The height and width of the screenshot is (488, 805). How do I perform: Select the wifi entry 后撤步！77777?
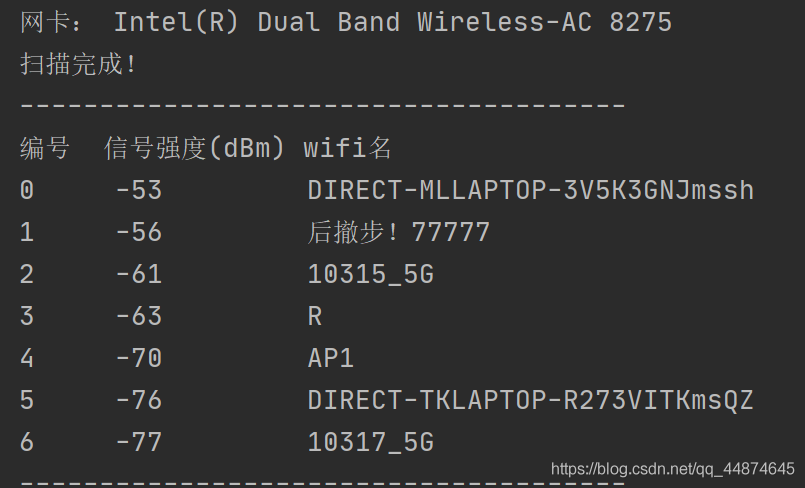(x=398, y=232)
